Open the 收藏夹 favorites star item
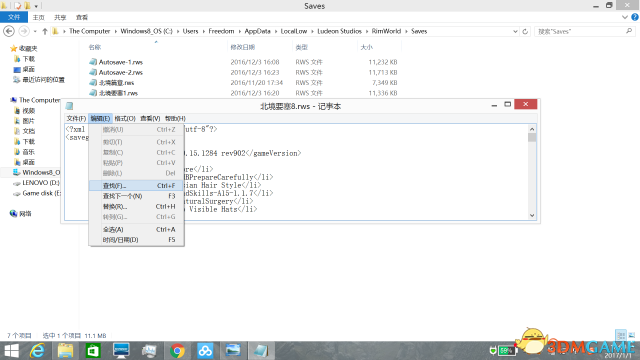The image size is (640, 360). 24,49
